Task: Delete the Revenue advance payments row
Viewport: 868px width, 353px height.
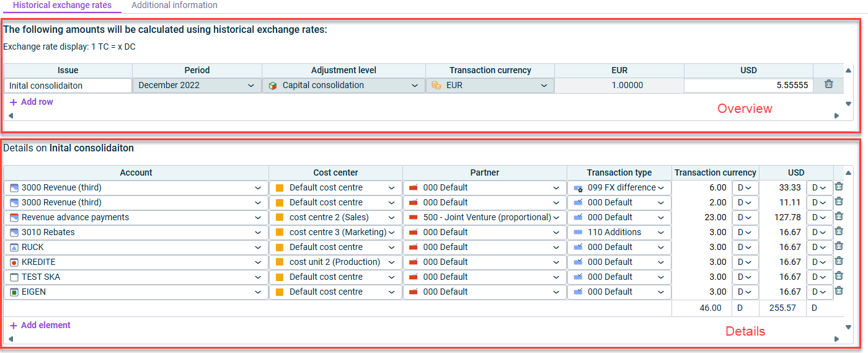Action: 839,217
